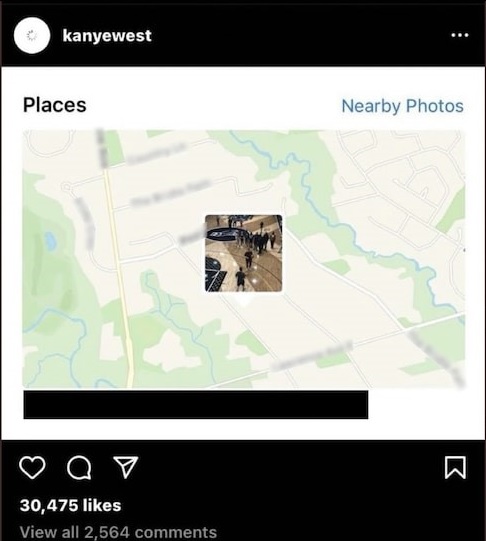Image resolution: width=486 pixels, height=541 pixels.
Task: Open the basketball court photo thumbnail on map
Action: click(244, 253)
